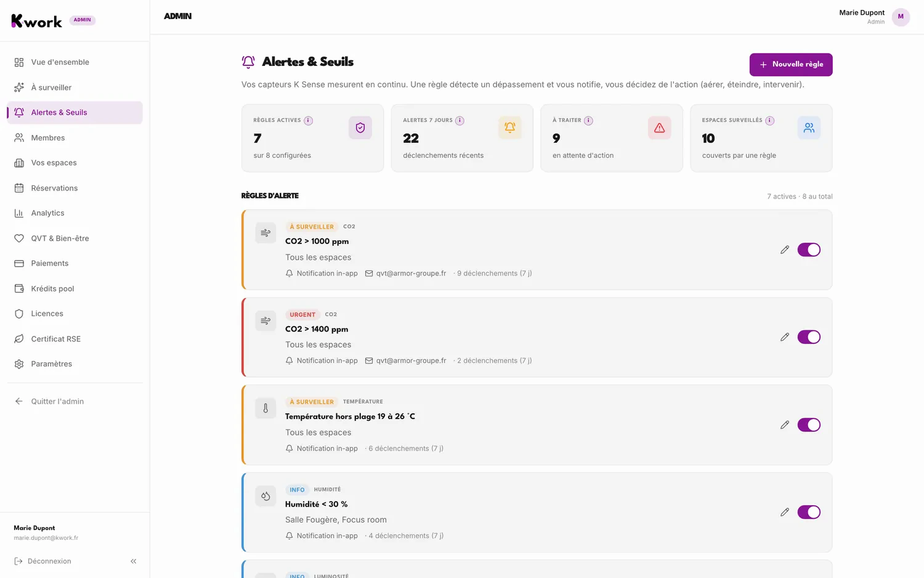Edit the Température hors plage rule
This screenshot has width=924, height=578.
click(x=785, y=425)
